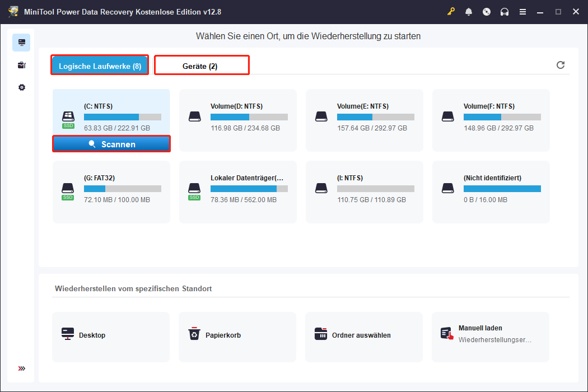Click usage bar of C: drive
The height and width of the screenshot is (392, 588).
123,117
